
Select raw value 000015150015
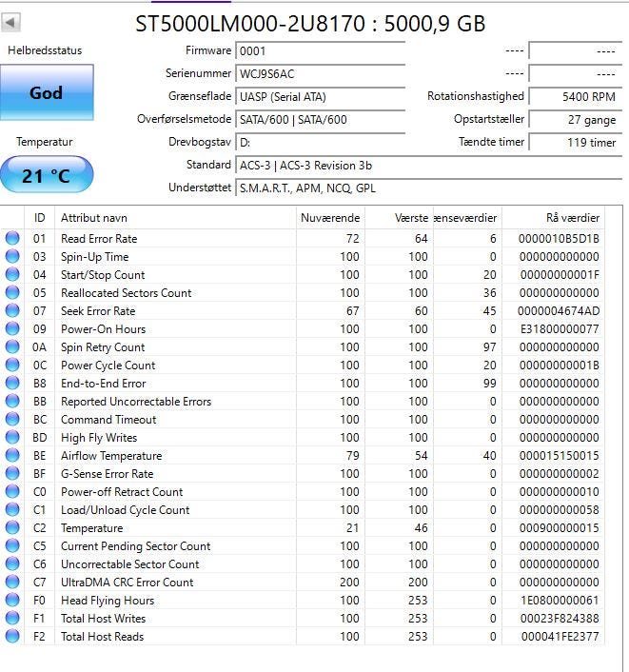pyautogui.click(x=560, y=456)
